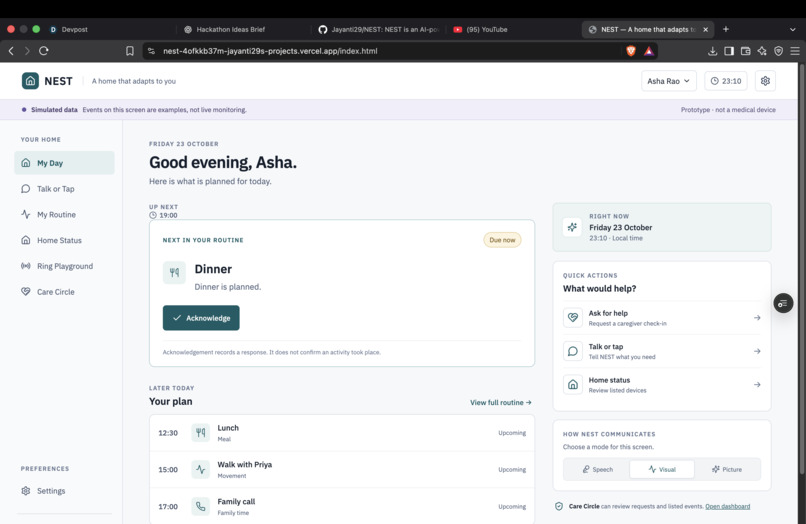
Task: Click the Care Circle shield icon
Action: [559, 507]
